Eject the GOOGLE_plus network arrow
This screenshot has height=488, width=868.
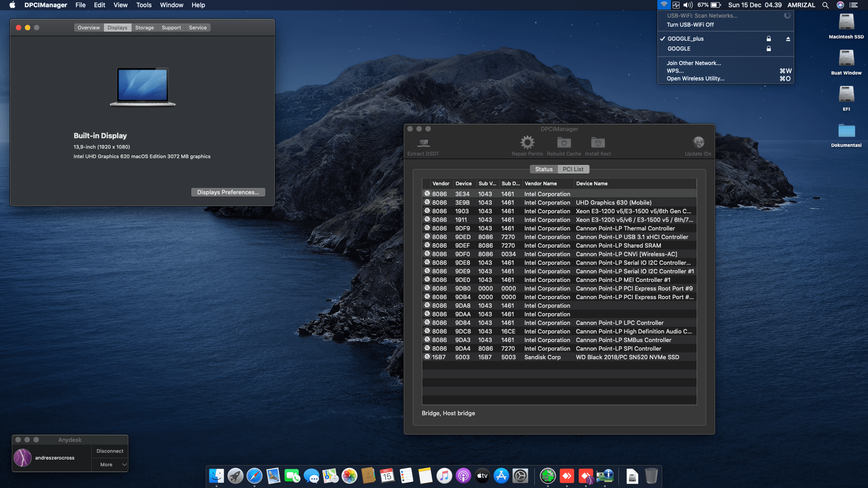pyautogui.click(x=788, y=39)
